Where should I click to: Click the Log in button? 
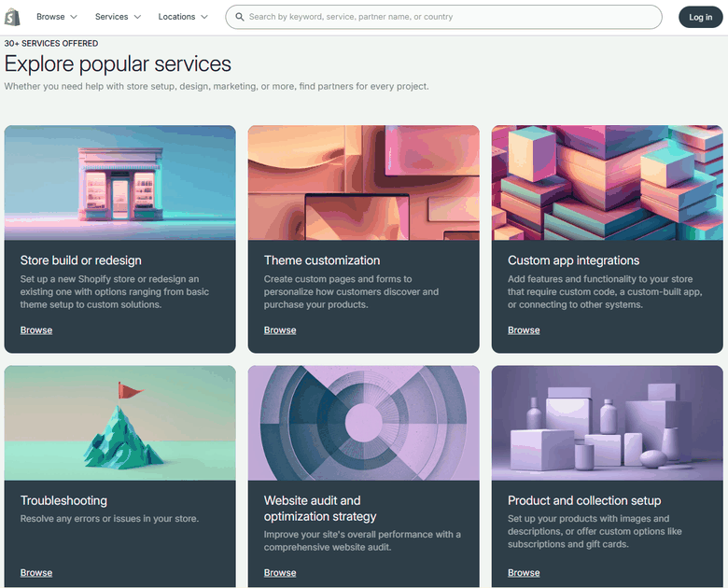[701, 17]
